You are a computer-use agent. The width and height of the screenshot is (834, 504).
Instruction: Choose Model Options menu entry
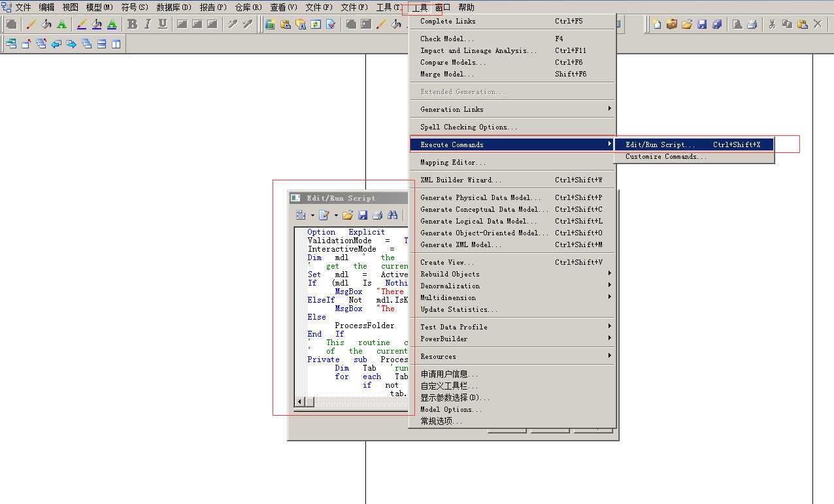coord(513,409)
